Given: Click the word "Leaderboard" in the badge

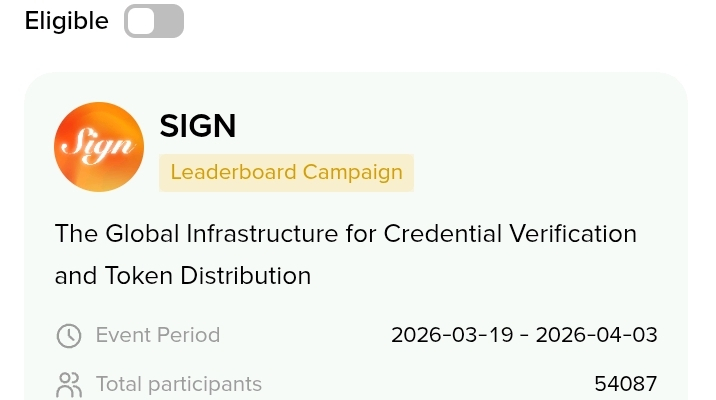Looking at the screenshot, I should (234, 172).
